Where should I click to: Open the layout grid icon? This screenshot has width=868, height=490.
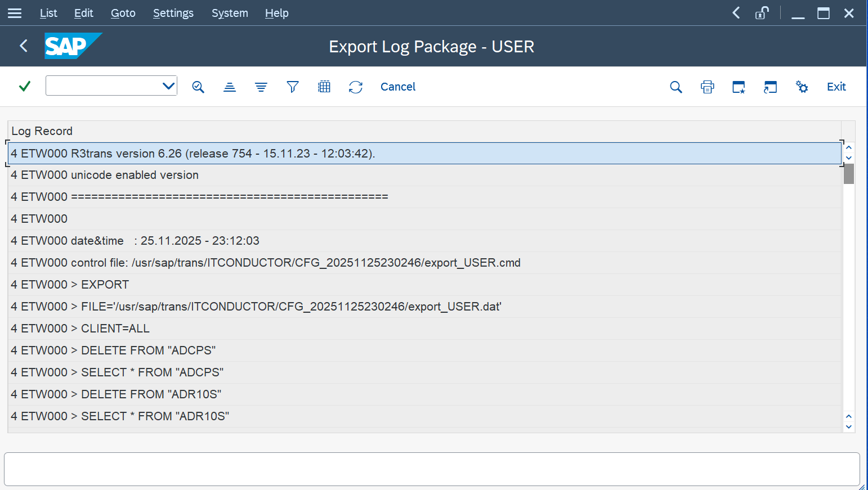324,87
